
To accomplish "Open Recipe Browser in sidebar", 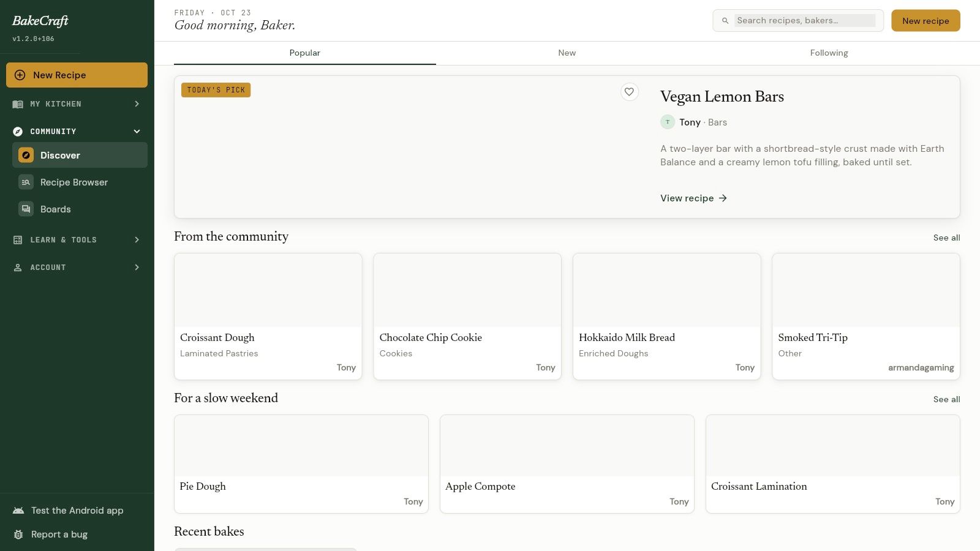I will [x=80, y=182].
